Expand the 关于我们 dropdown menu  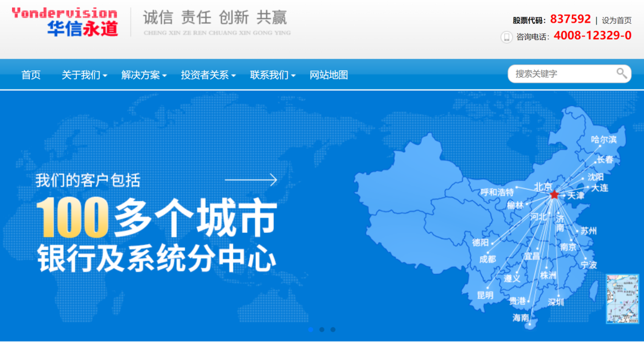click(84, 75)
